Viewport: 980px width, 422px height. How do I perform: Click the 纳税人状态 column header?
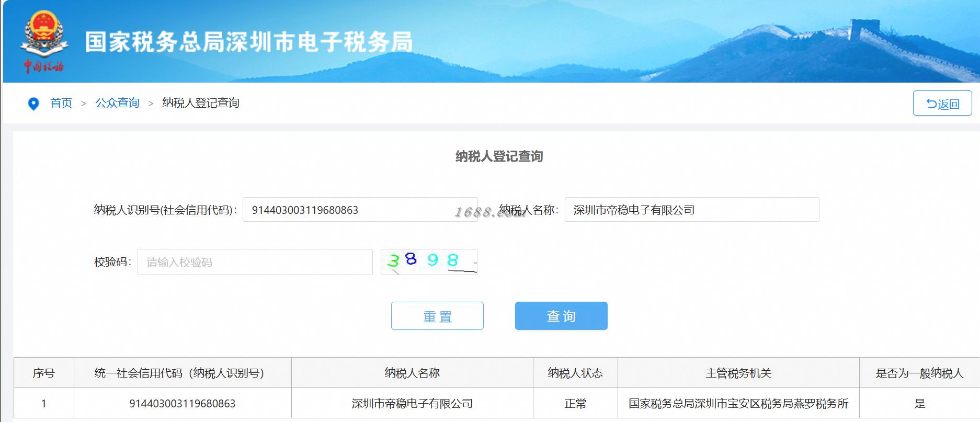click(575, 373)
